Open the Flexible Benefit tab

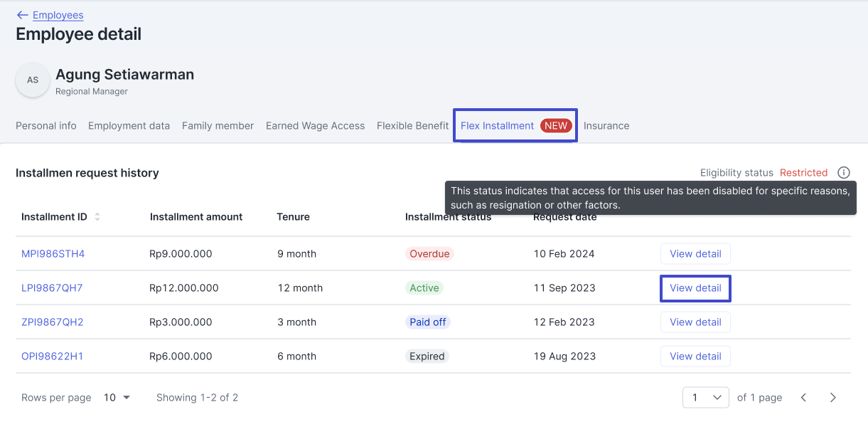click(412, 126)
